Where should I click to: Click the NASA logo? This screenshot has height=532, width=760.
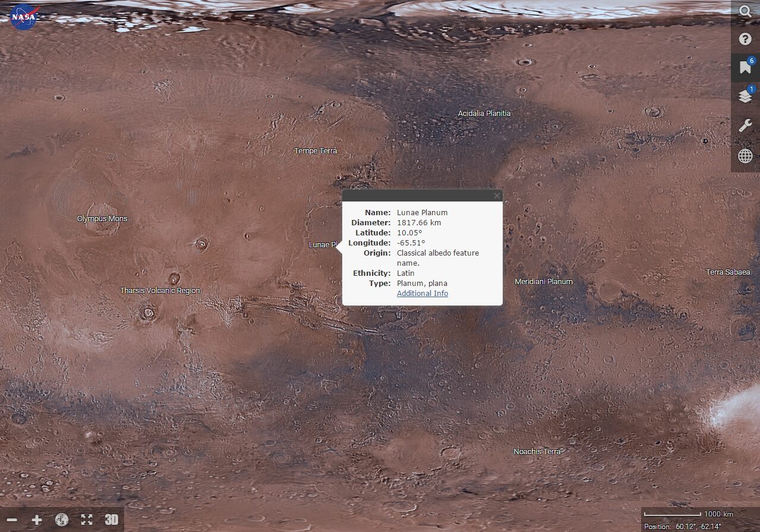(24, 17)
